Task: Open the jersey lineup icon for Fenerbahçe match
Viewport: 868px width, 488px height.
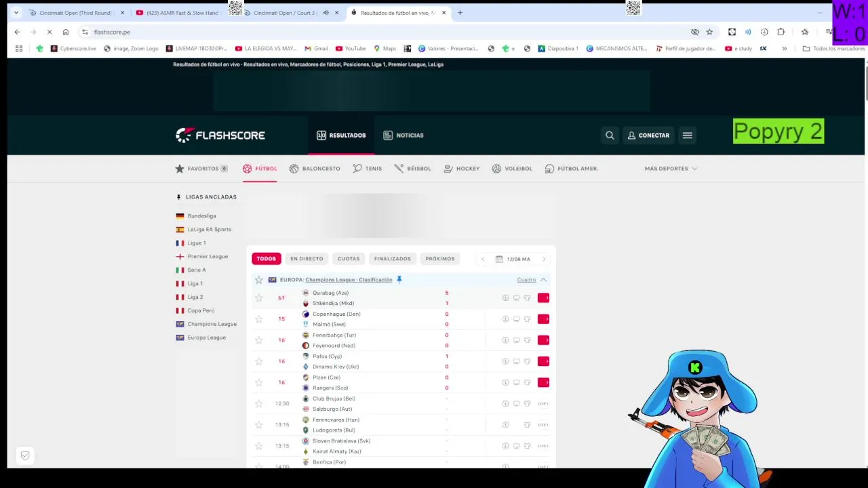Action: click(527, 340)
